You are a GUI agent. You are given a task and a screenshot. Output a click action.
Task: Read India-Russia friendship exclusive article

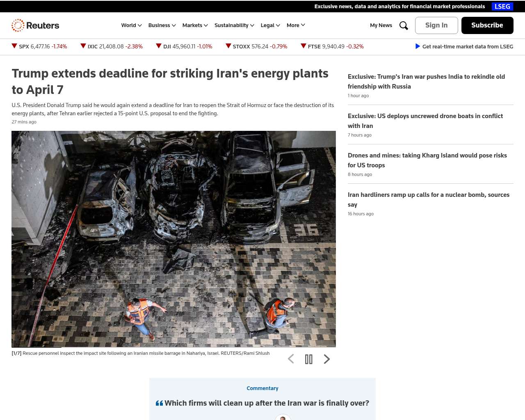[x=426, y=82]
